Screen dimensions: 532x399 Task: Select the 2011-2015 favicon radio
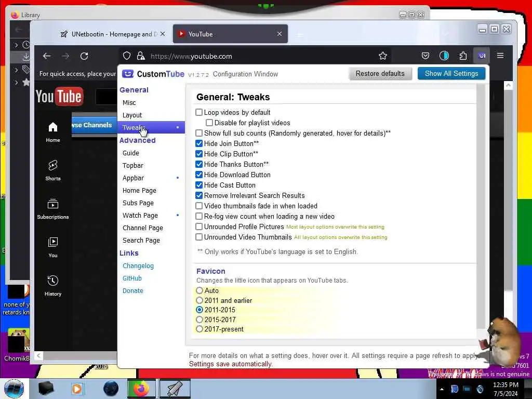point(199,310)
